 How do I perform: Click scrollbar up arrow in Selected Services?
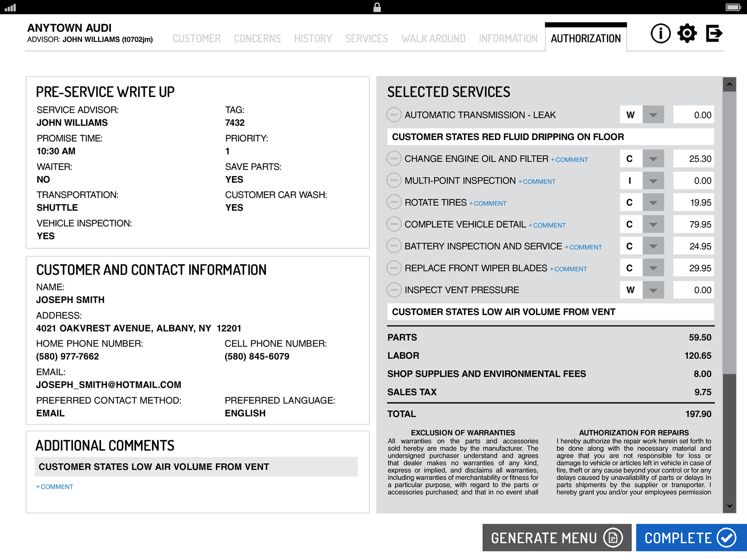tap(729, 84)
